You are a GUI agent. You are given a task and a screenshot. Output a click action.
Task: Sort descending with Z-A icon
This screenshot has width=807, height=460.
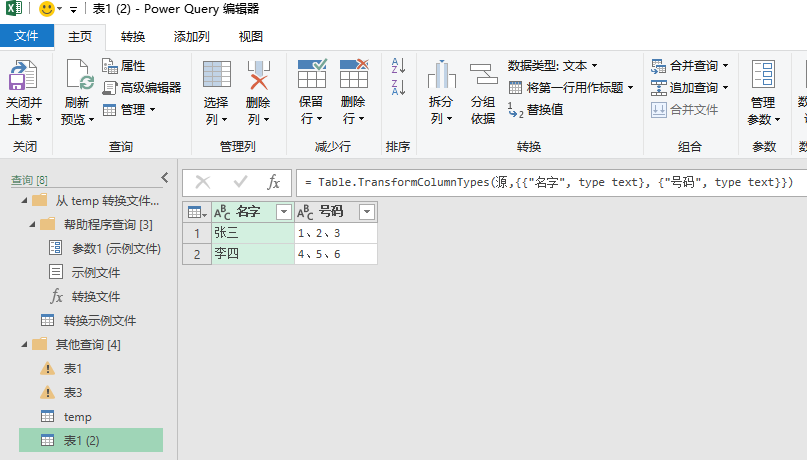[x=398, y=87]
